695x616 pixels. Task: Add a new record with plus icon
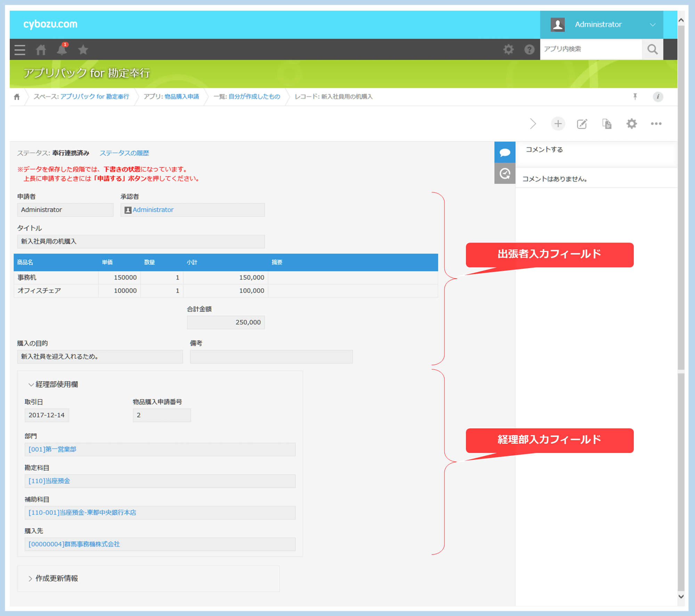pos(558,124)
